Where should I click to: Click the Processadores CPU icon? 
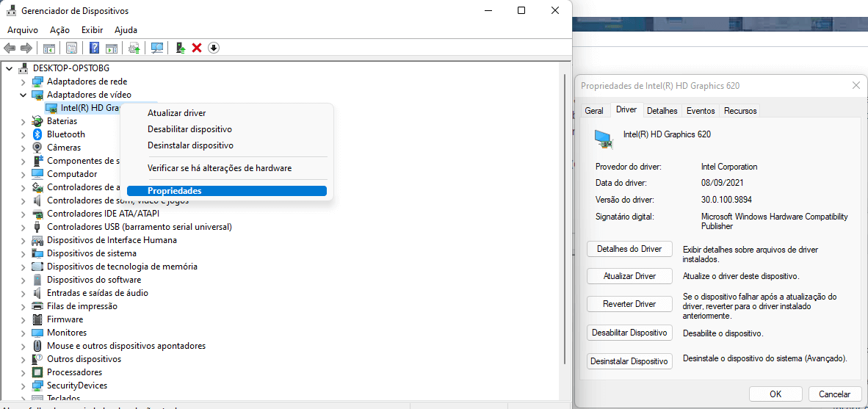pyautogui.click(x=37, y=372)
